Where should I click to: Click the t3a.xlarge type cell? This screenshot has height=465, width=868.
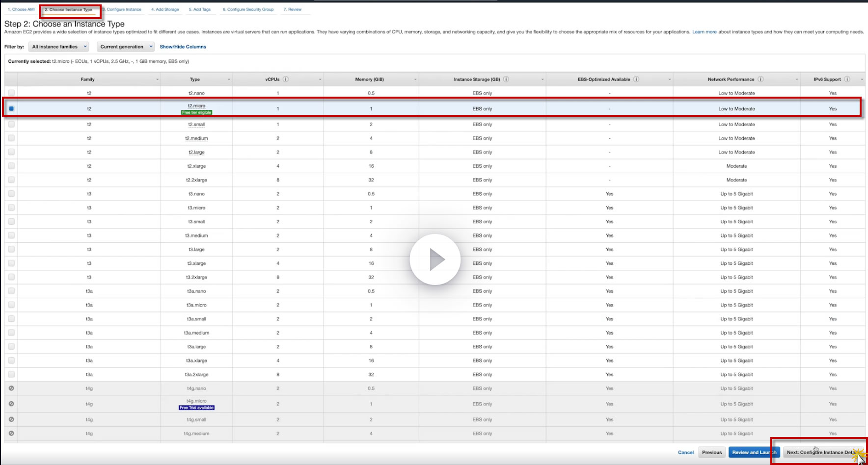(x=196, y=361)
